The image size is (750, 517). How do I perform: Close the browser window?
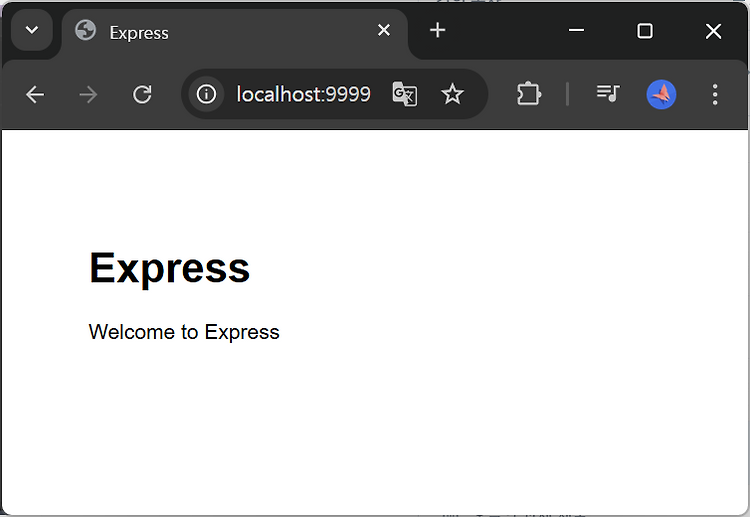pos(713,31)
